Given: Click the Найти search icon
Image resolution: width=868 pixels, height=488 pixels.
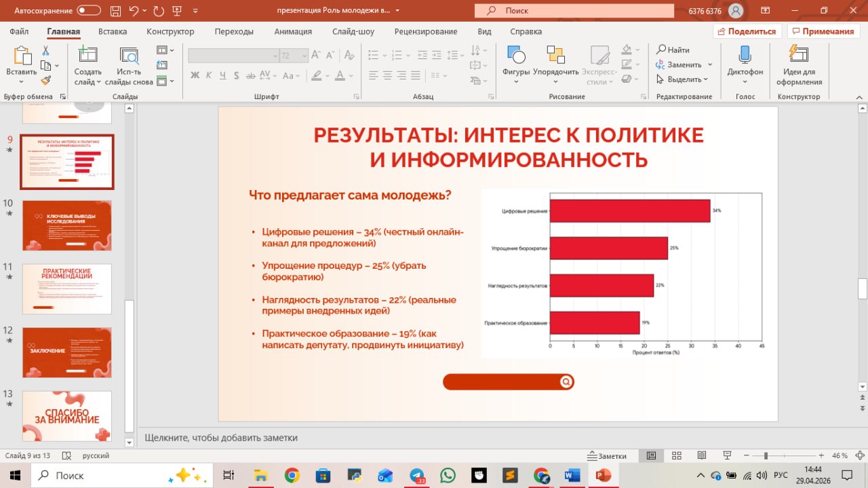Looking at the screenshot, I should coord(661,50).
